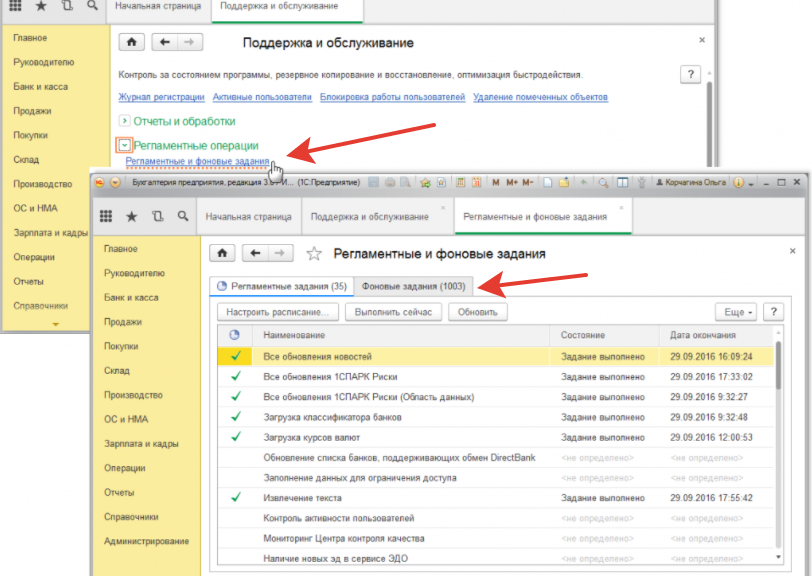The height and width of the screenshot is (576, 812).
Task: Click Home button on Поддержка и обслуживание page
Action: click(x=132, y=42)
